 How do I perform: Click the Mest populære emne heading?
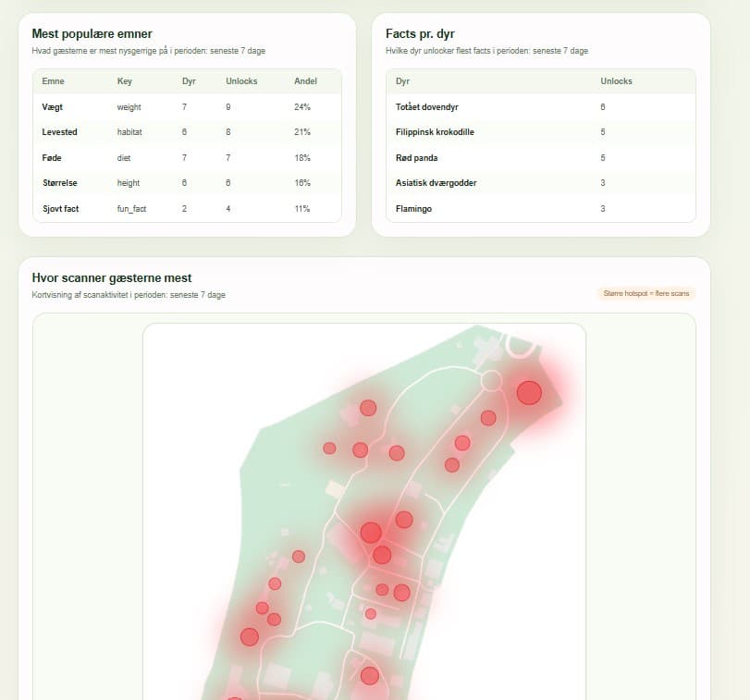coord(92,34)
